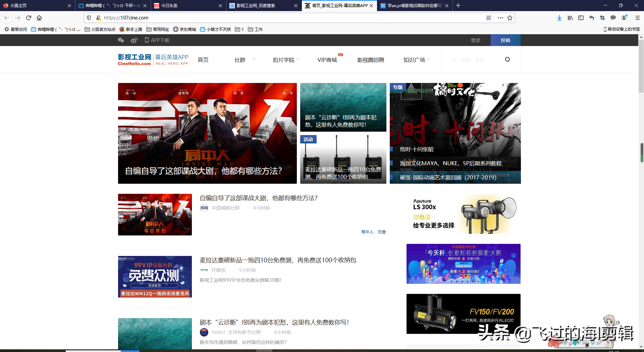Click the 登录 login link

point(476,40)
